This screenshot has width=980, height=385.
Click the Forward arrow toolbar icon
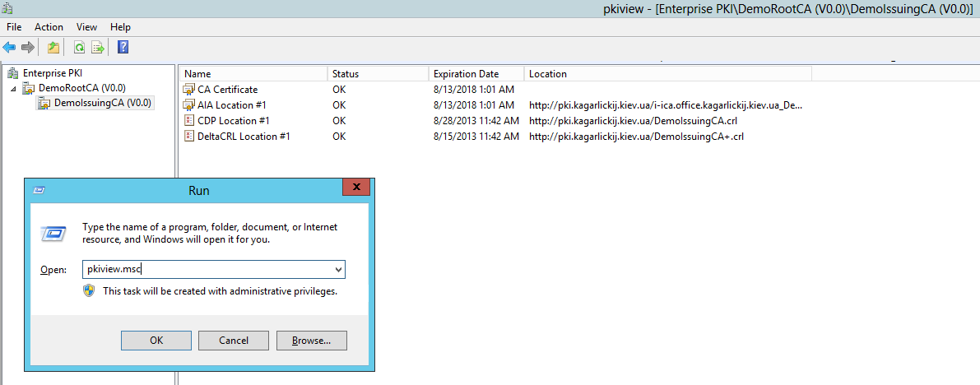pos(28,48)
